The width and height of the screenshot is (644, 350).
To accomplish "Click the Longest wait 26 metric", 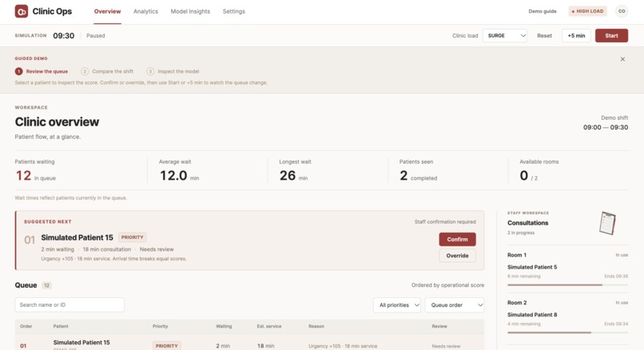I will [x=295, y=171].
